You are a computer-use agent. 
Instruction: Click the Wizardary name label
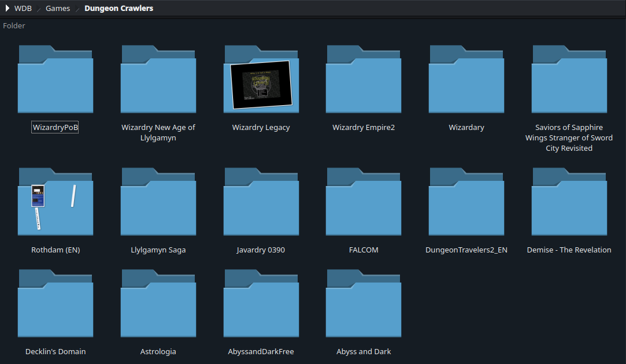pos(466,127)
